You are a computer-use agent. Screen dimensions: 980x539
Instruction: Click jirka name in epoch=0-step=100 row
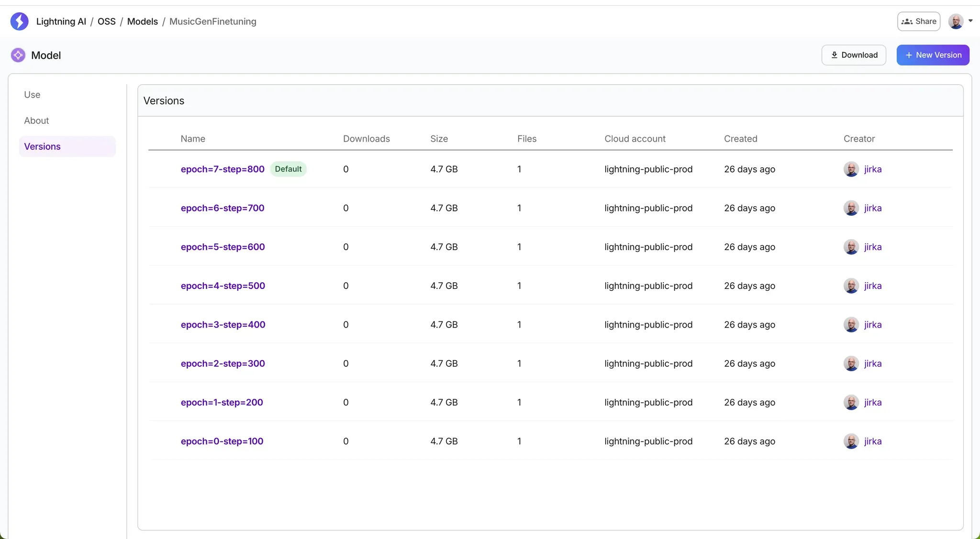click(873, 441)
